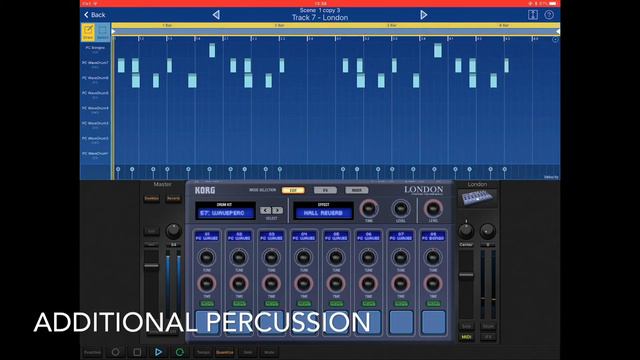Image resolution: width=640 pixels, height=360 pixels.
Task: Select the 3 Bar segment in yellow bar
Action: 392,25
